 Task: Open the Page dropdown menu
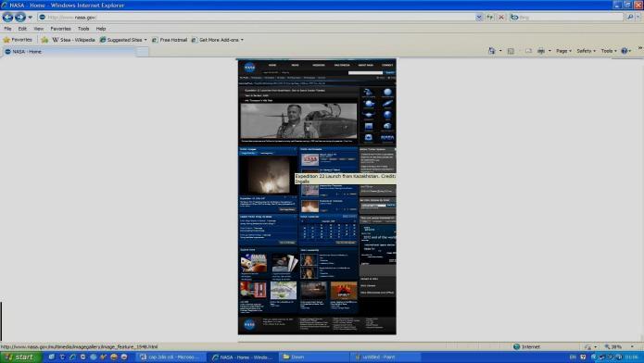pyautogui.click(x=563, y=51)
